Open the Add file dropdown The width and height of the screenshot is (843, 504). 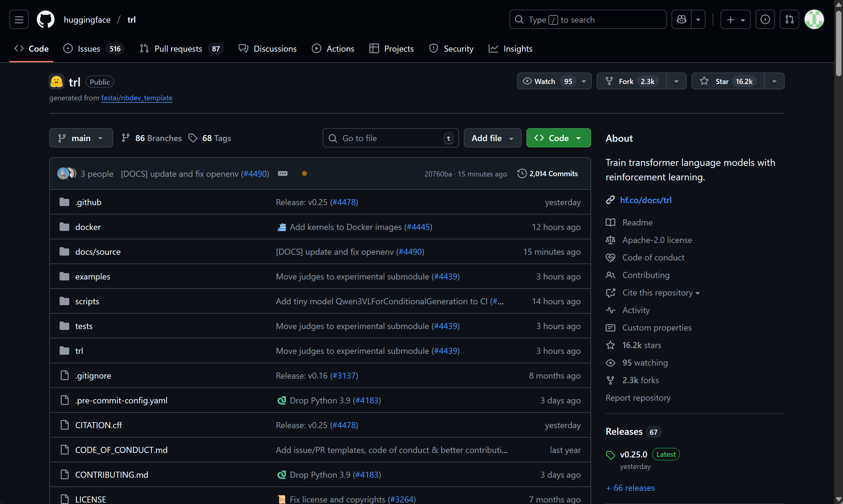pos(492,138)
